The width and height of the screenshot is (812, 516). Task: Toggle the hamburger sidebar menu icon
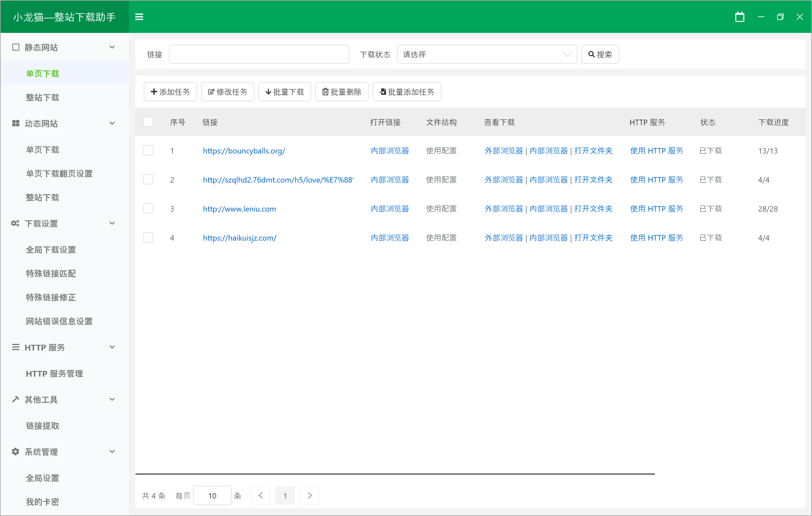point(139,17)
